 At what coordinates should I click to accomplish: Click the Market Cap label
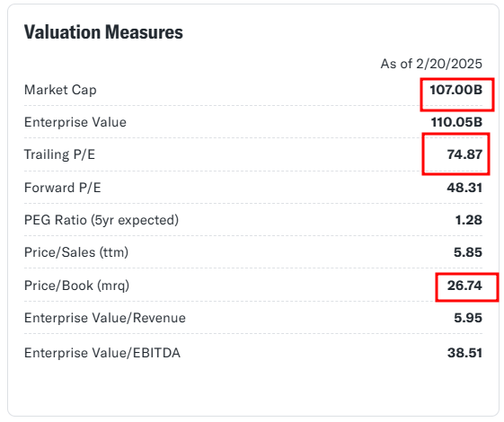[60, 90]
